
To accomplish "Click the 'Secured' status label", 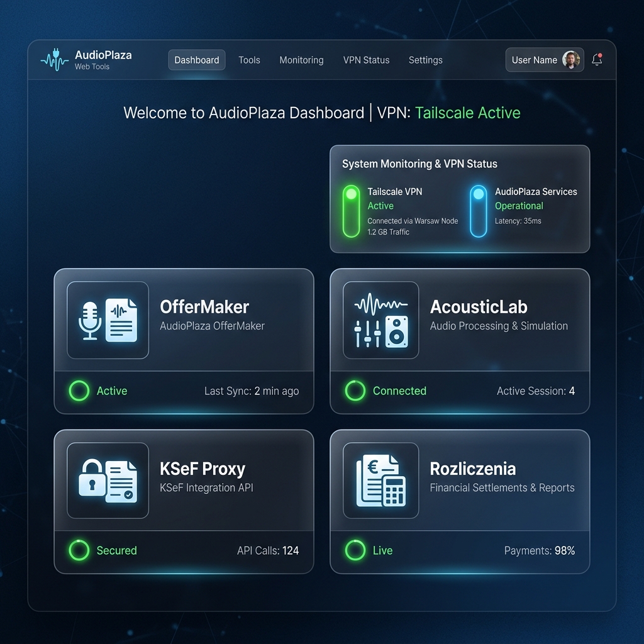I will 116,551.
